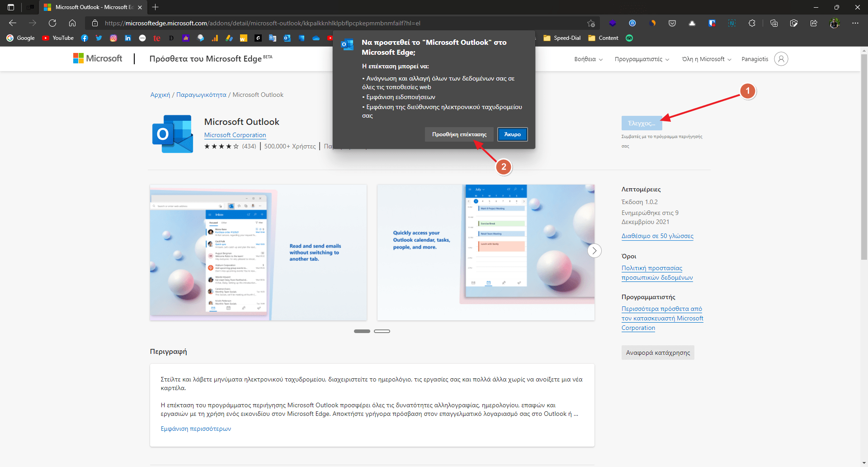
Task: Click the Pocket extension icon
Action: [672, 23]
